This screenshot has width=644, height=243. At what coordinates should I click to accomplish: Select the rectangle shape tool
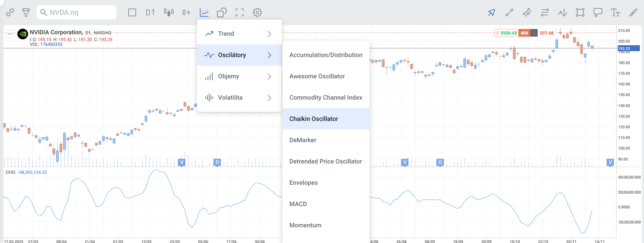click(580, 12)
